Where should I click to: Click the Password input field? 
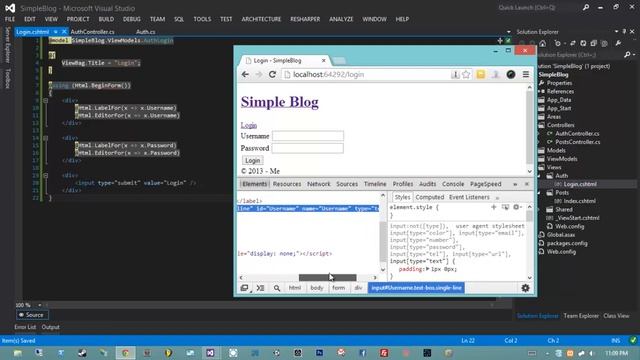(307, 148)
